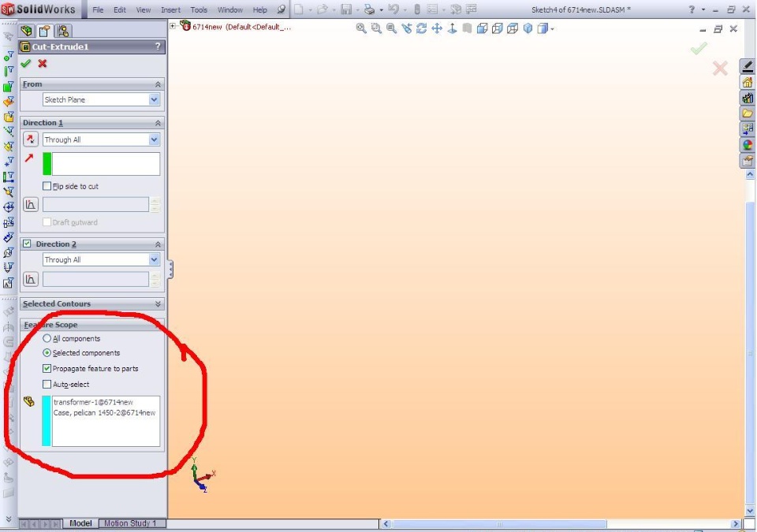Choose the Selected components radio button
The width and height of the screenshot is (757, 532).
click(x=47, y=353)
